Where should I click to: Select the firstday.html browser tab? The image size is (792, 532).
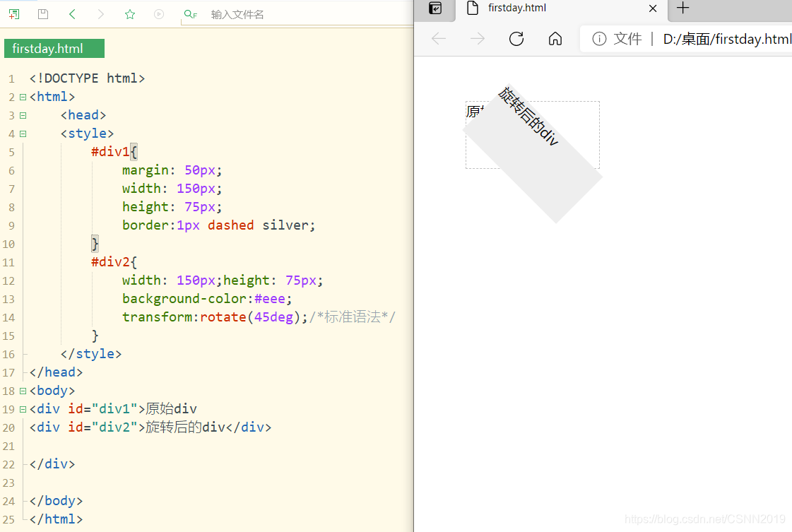tap(561, 8)
